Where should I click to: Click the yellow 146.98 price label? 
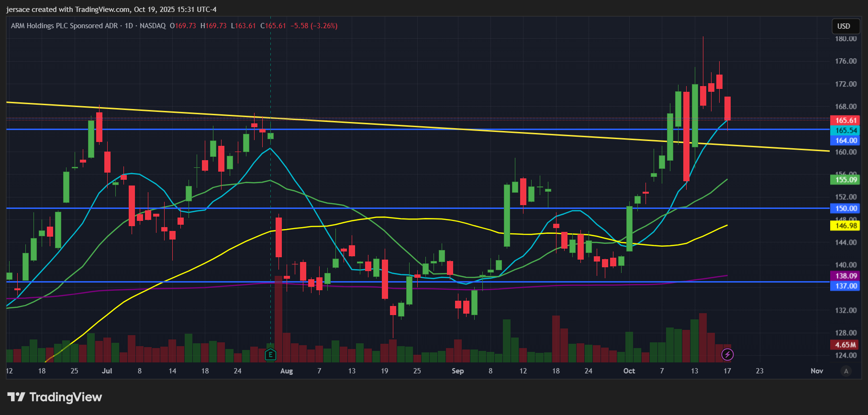click(845, 226)
